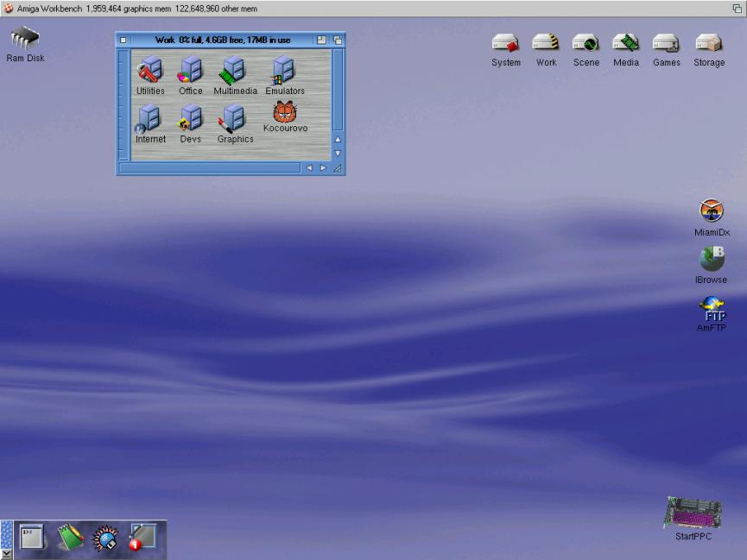
Task: Launch the green notepad editor in dock
Action: click(70, 538)
